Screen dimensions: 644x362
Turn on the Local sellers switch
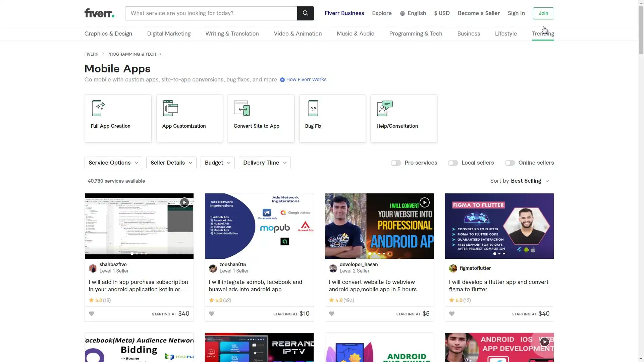(x=453, y=163)
